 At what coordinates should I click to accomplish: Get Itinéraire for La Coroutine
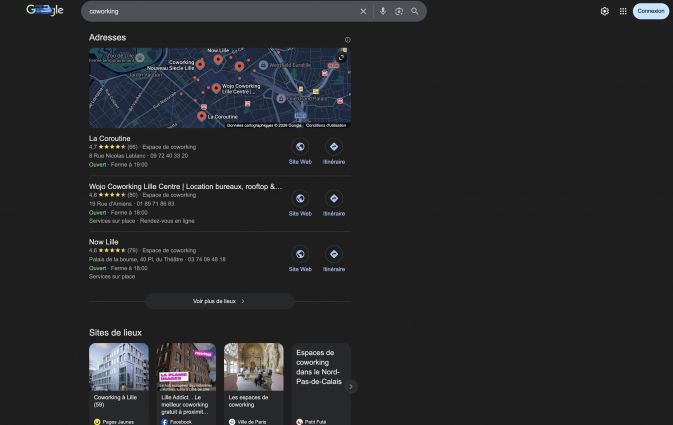pos(334,147)
